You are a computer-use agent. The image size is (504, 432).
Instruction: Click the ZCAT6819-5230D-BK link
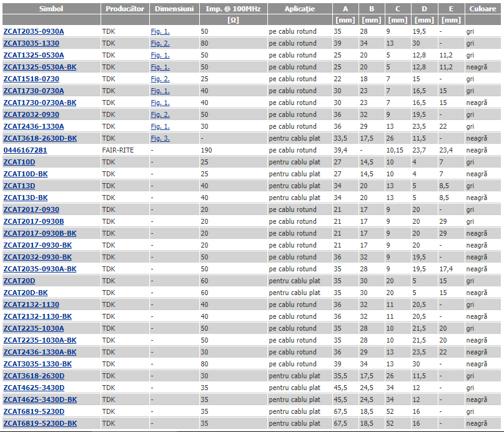[40, 423]
